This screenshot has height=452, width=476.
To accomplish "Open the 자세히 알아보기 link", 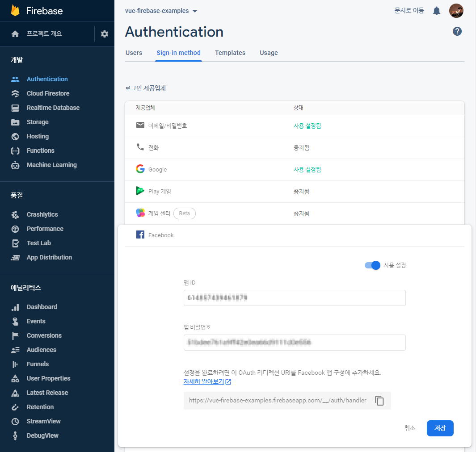I will [207, 381].
